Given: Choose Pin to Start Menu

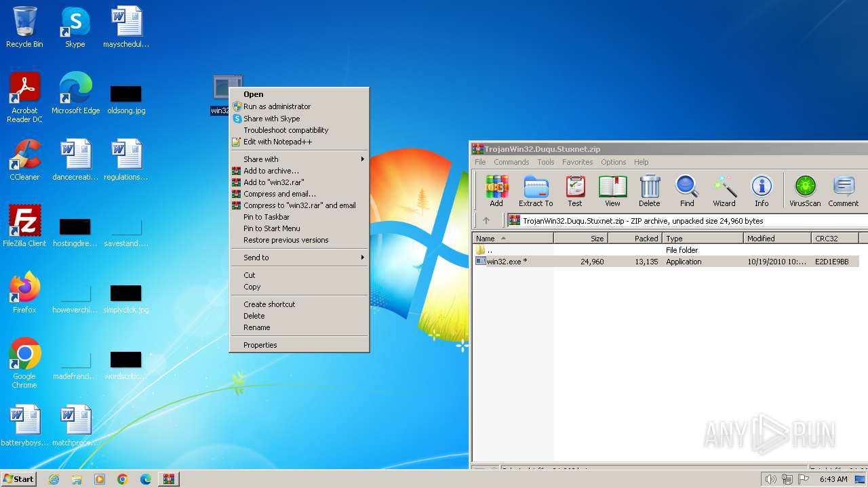Looking at the screenshot, I should pos(299,228).
